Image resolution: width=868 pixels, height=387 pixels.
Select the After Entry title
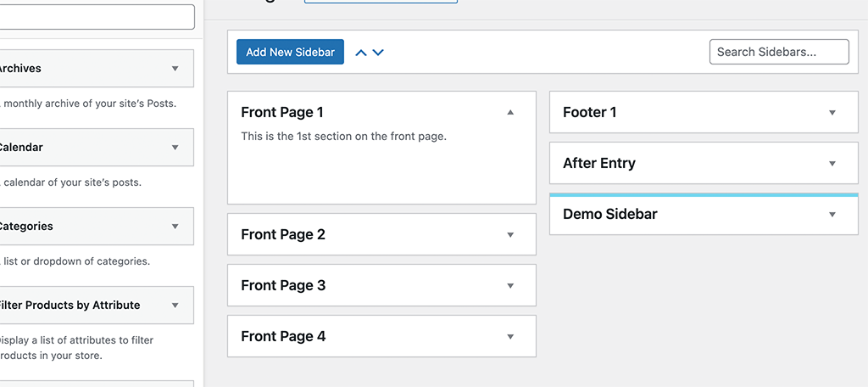pyautogui.click(x=599, y=164)
